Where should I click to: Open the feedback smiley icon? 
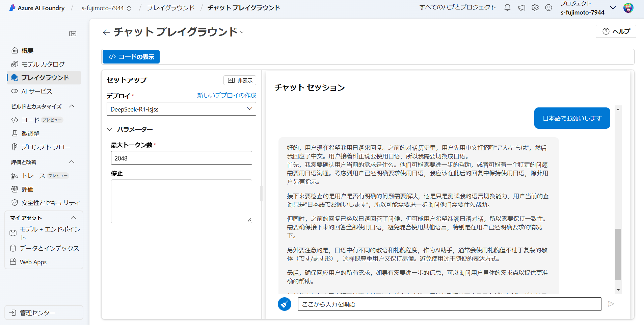pyautogui.click(x=549, y=7)
